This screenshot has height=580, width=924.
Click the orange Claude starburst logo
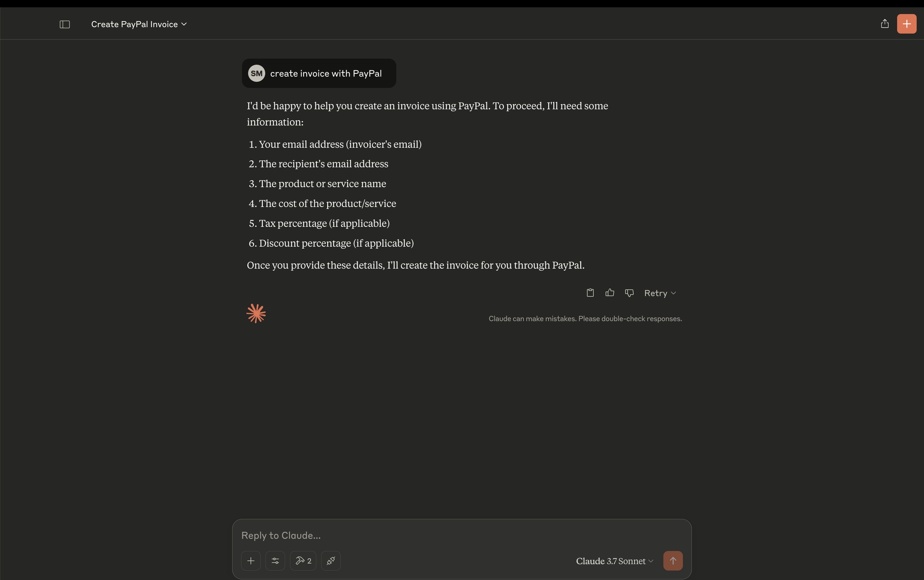tap(256, 313)
